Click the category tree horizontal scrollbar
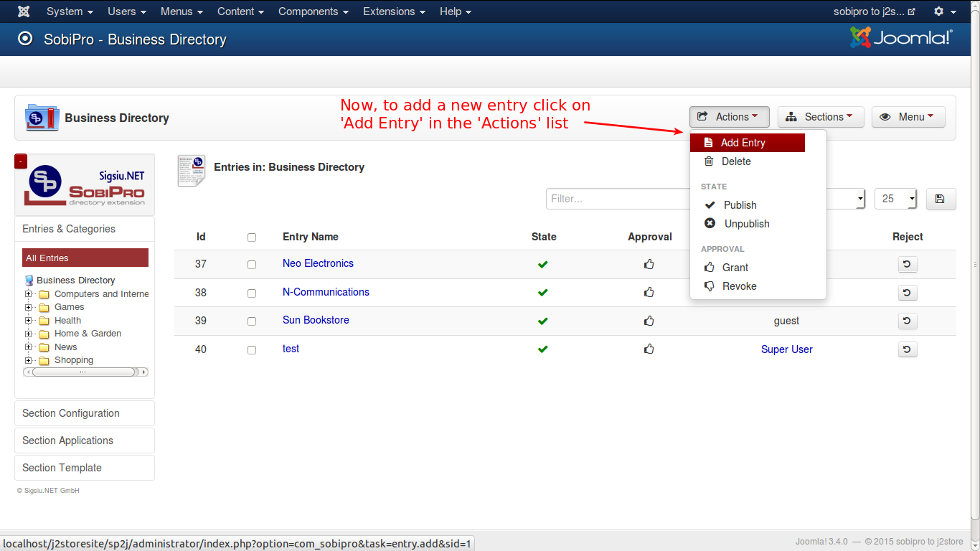The height and width of the screenshot is (551, 980). [x=85, y=372]
